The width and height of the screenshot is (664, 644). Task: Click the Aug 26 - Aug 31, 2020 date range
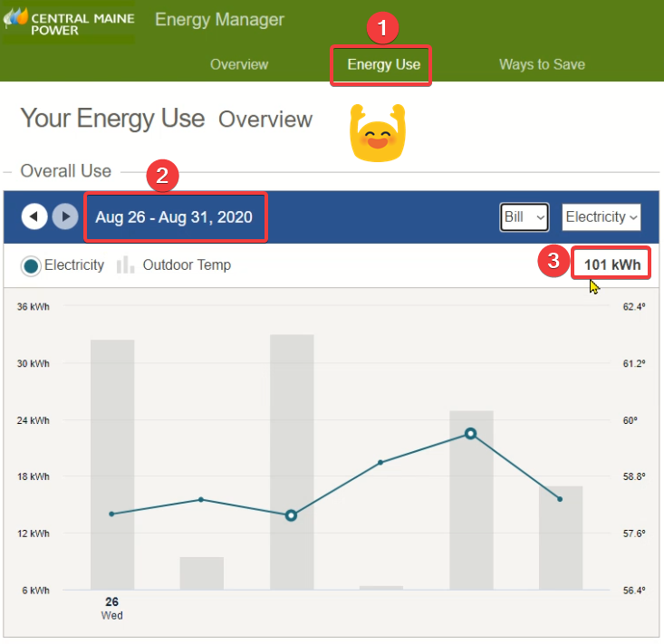174,217
